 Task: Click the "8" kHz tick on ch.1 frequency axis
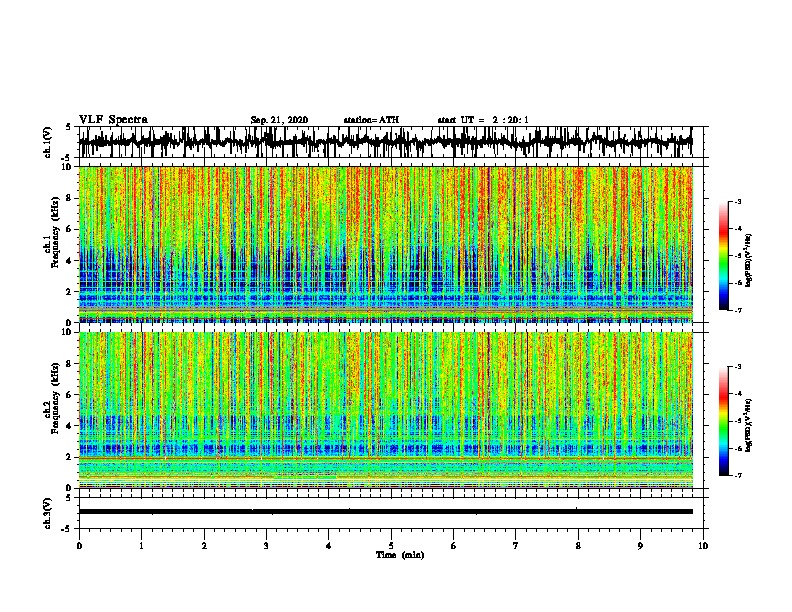[x=70, y=198]
